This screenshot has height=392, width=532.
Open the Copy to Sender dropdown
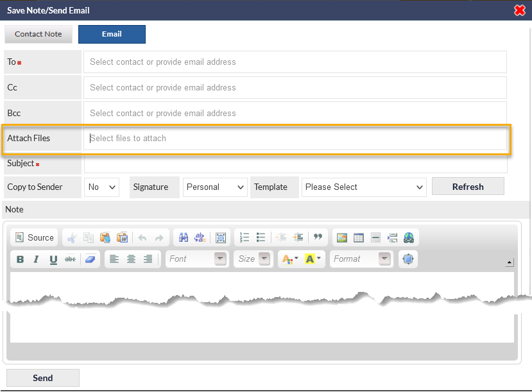[102, 187]
